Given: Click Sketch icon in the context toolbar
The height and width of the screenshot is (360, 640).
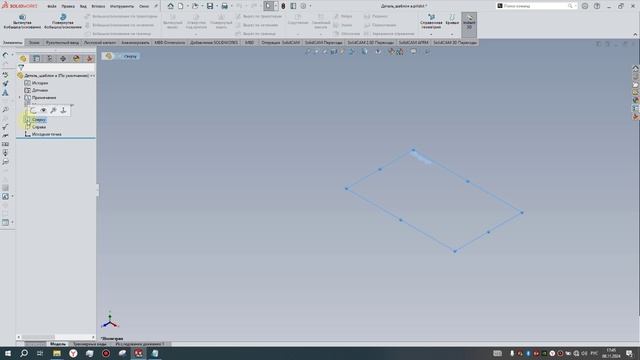Looking at the screenshot, I should 33,110.
